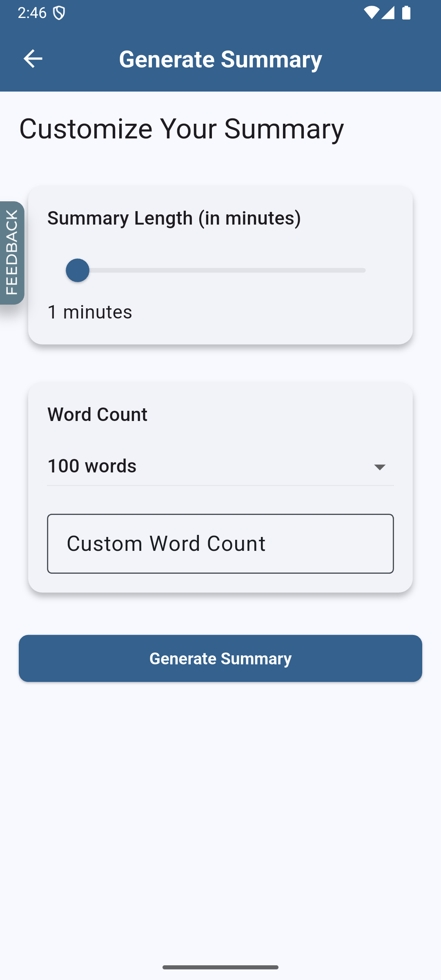Viewport: 441px width, 980px height.
Task: Click the Generate Summary button
Action: coord(220,658)
